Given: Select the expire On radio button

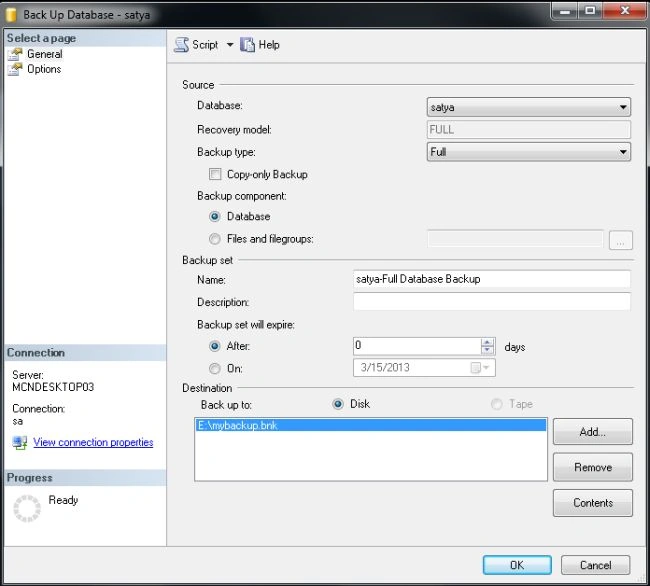Looking at the screenshot, I should 215,368.
